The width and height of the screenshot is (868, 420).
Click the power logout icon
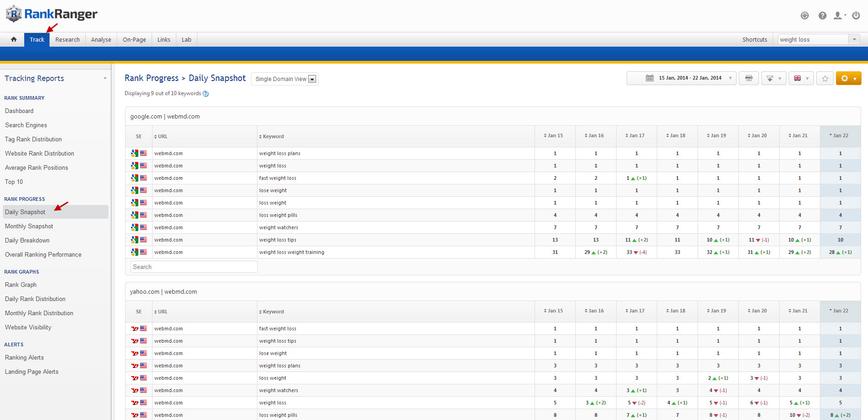click(856, 16)
